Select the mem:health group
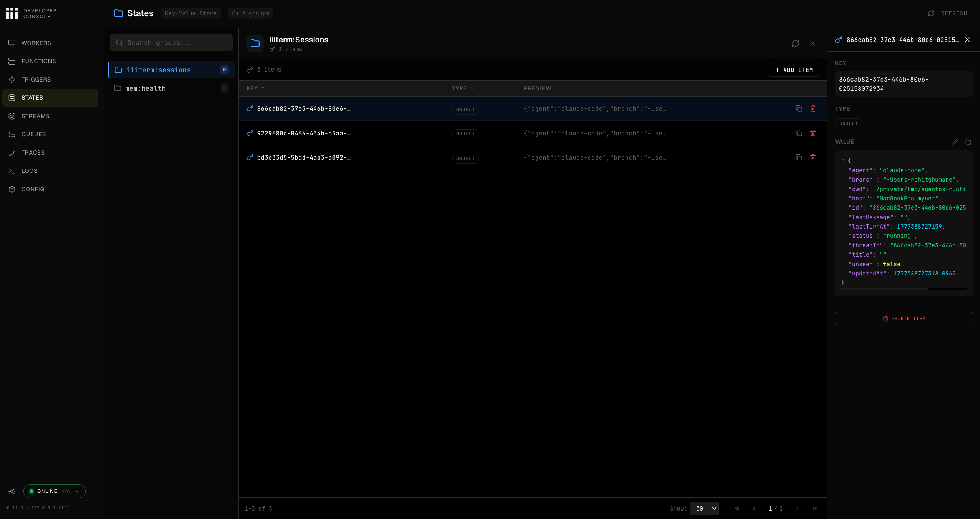980x519 pixels. point(171,88)
